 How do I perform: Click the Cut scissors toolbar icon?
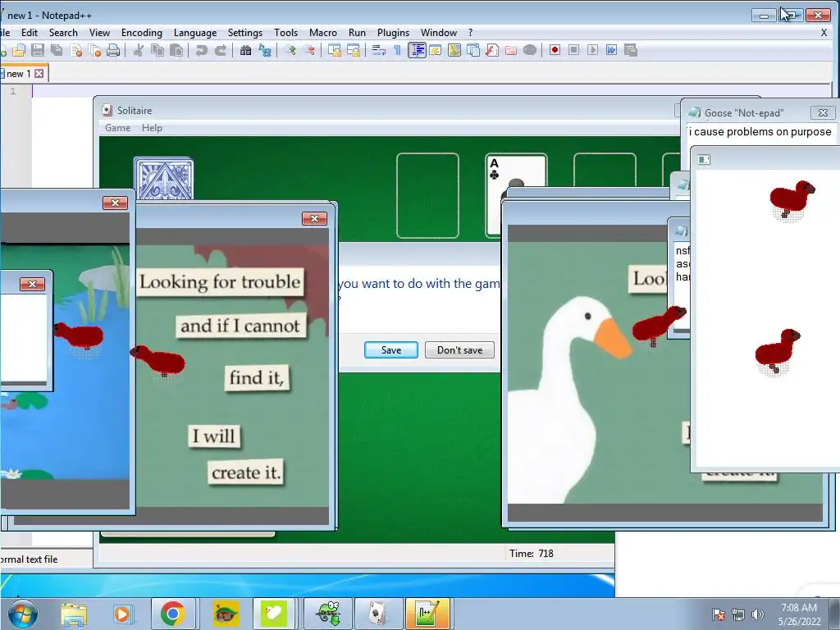138,50
